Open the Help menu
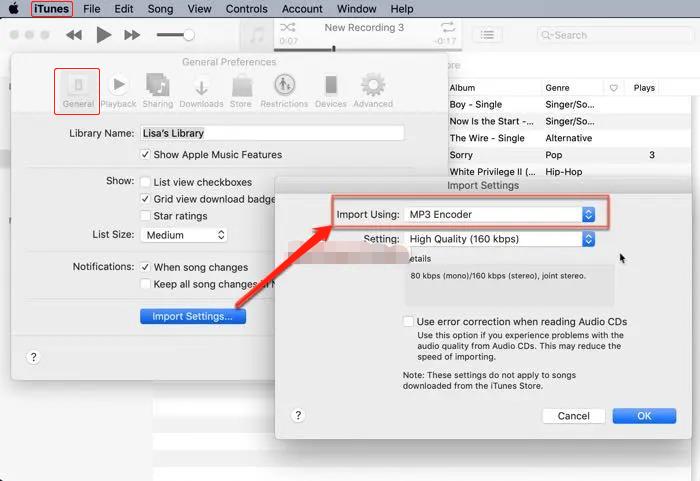 click(402, 8)
